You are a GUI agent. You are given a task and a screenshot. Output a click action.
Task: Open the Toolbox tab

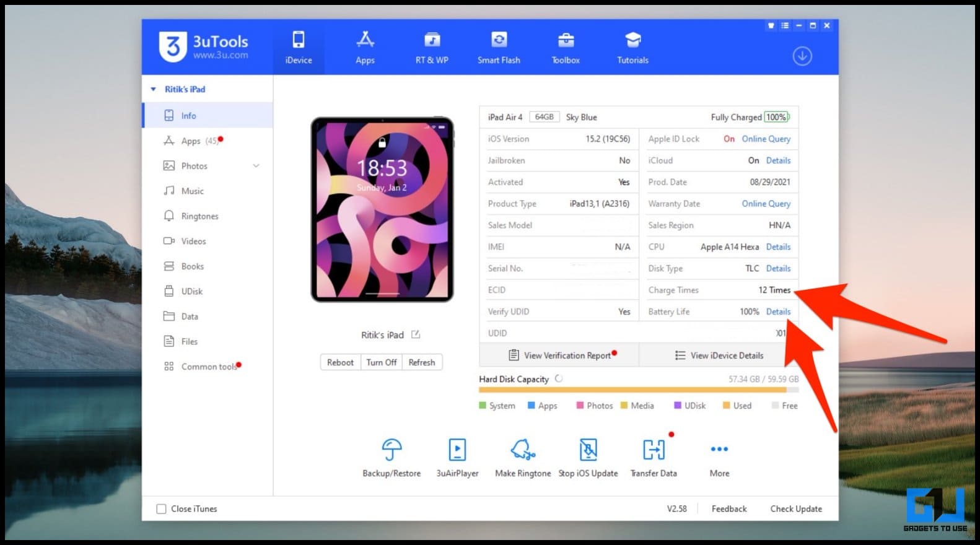(x=566, y=48)
